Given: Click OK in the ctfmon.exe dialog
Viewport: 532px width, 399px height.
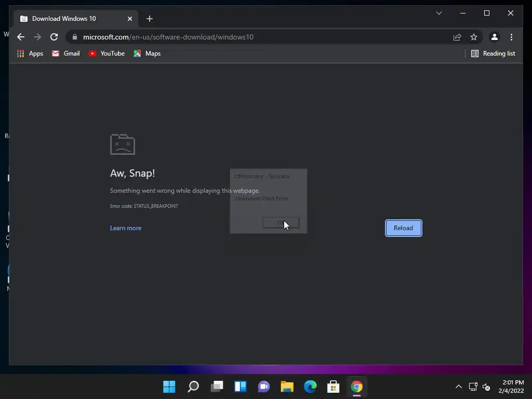Looking at the screenshot, I should [281, 222].
